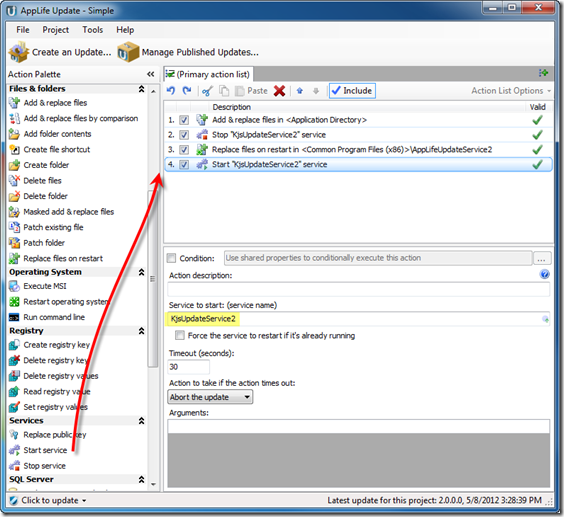This screenshot has height=517, width=564.
Task: Click the green arrow icon at tab bar right
Action: coord(543,73)
